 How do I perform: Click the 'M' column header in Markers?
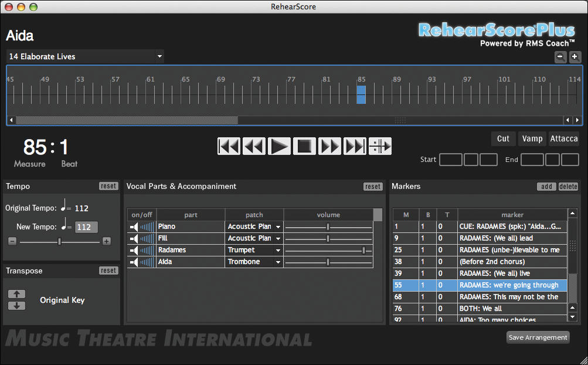(x=406, y=215)
